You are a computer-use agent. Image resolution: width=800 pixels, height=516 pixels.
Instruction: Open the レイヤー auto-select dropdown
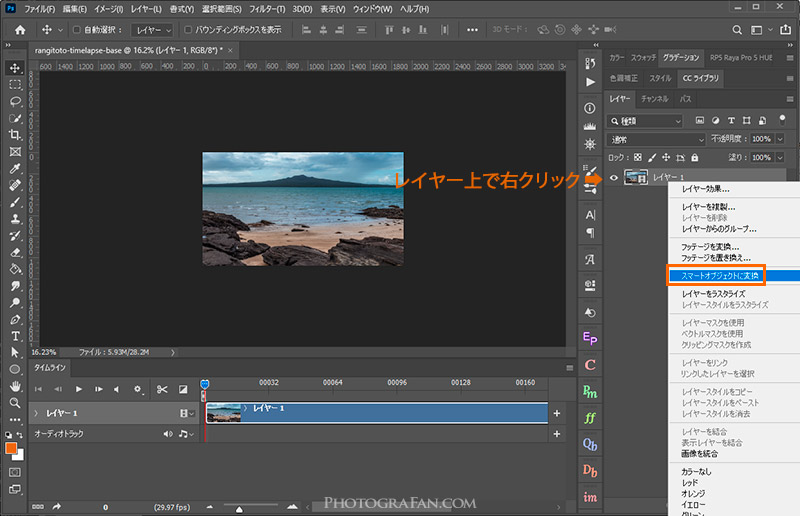[152, 30]
